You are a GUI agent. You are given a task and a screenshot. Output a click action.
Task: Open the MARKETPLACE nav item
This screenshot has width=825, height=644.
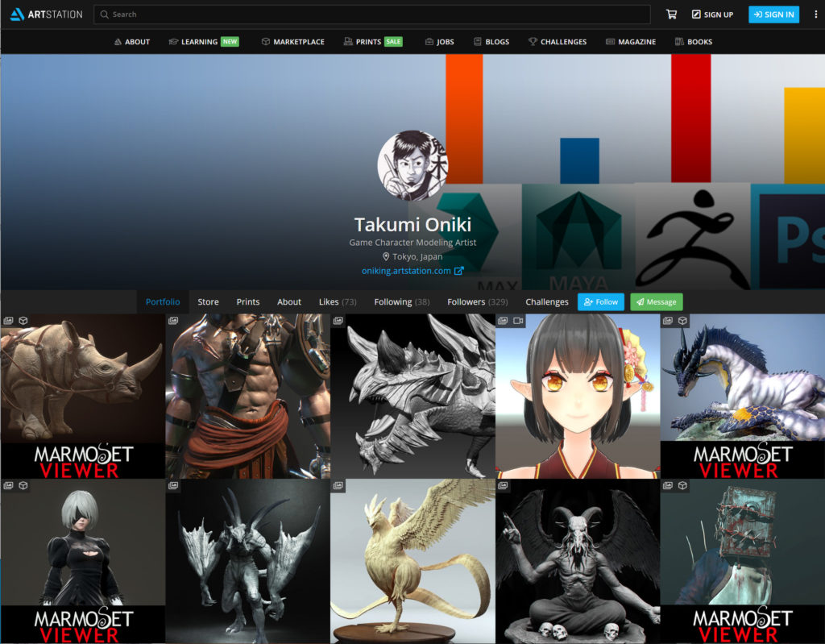[x=293, y=42]
